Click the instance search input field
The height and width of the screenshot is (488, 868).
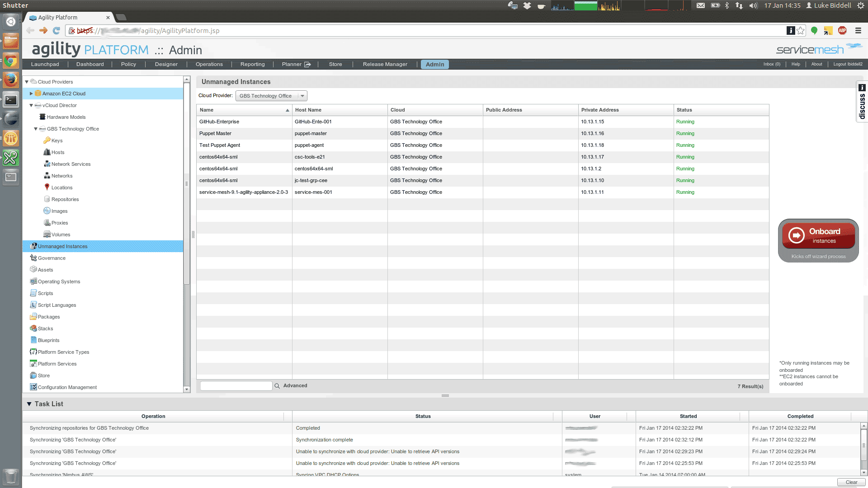[236, 386]
